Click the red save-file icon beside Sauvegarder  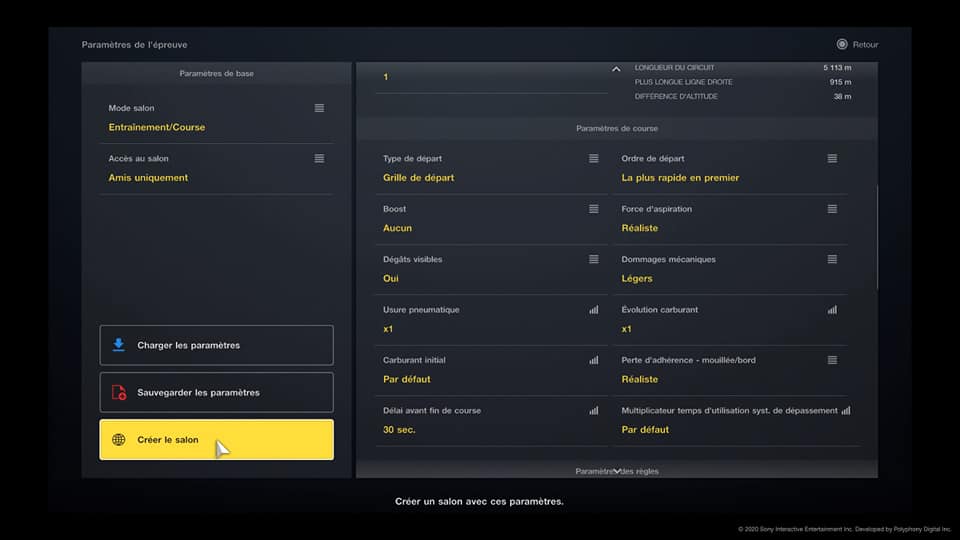(x=119, y=392)
